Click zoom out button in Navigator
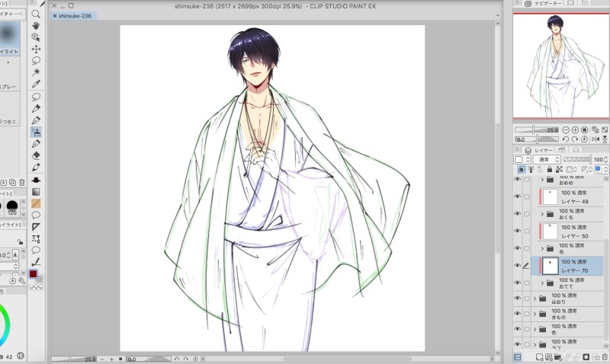Image resolution: width=610 pixels, height=364 pixels. pyautogui.click(x=566, y=129)
